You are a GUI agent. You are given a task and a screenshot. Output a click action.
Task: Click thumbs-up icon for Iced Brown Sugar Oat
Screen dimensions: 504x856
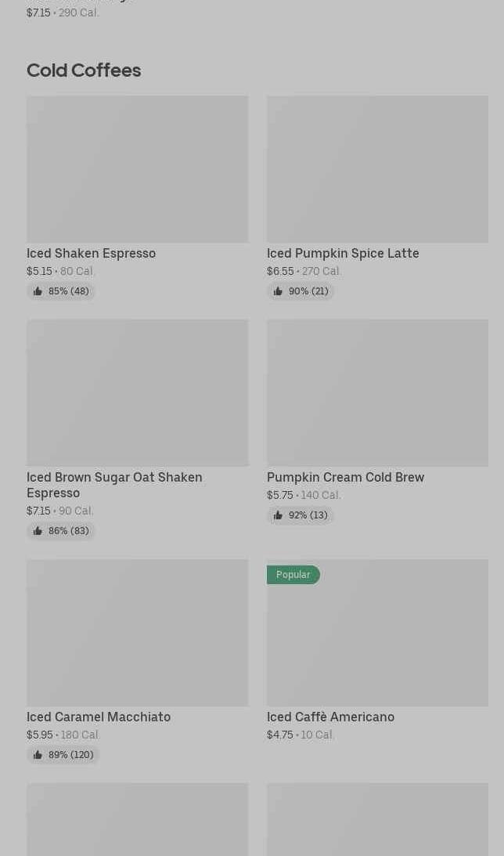(38, 531)
